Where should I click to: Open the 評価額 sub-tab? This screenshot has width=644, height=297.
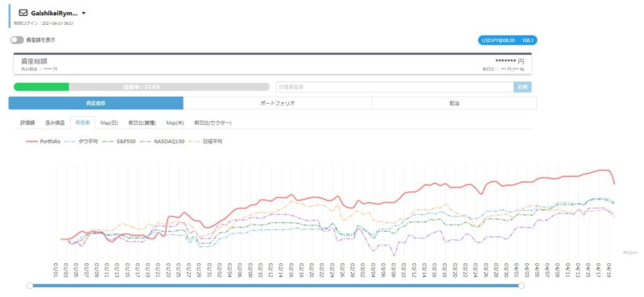pyautogui.click(x=27, y=122)
